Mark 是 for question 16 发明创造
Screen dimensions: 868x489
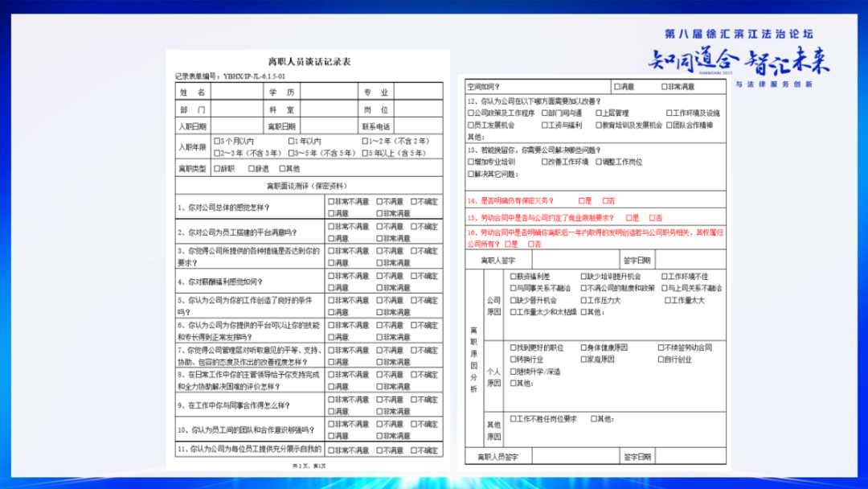[508, 244]
